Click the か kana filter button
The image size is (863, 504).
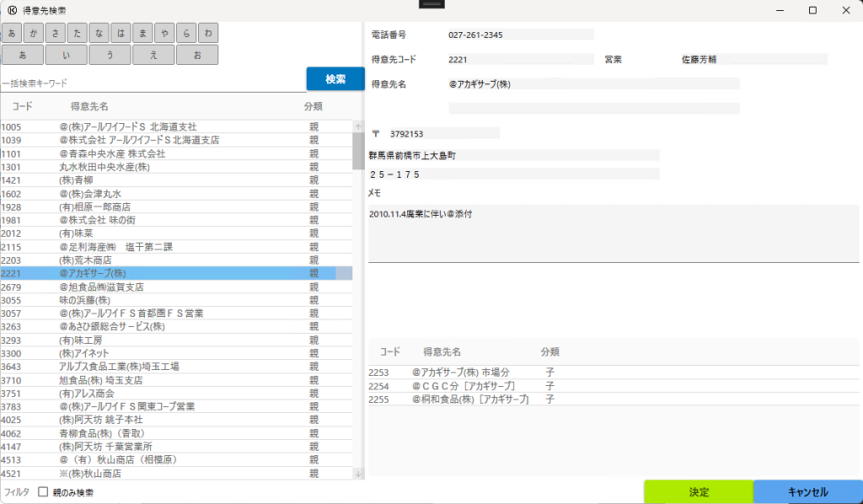(x=33, y=33)
